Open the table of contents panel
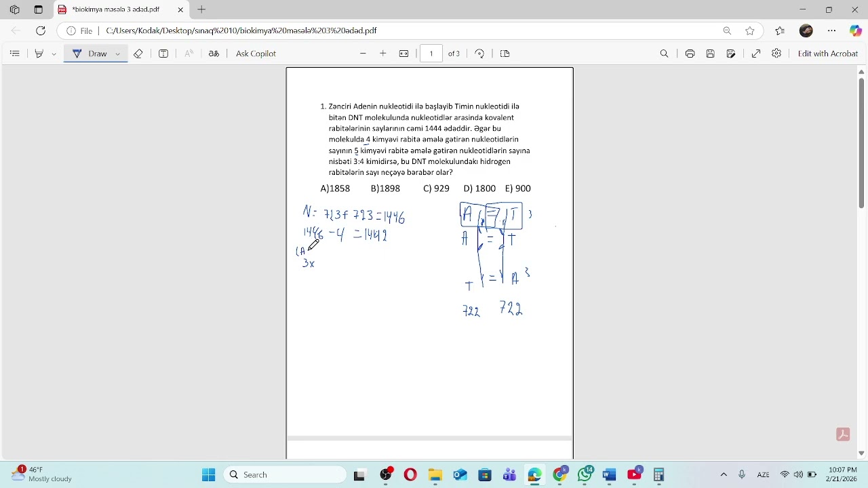Viewport: 868px width, 488px height. [x=15, y=54]
